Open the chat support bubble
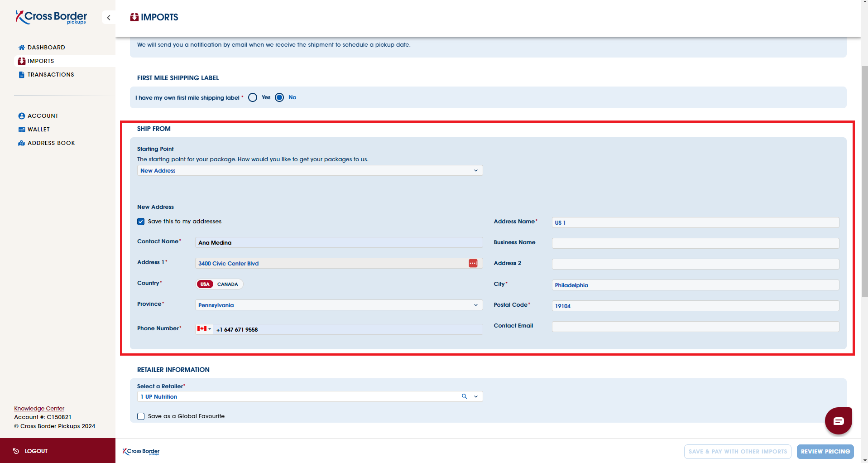Screen dimensions: 868x463 (x=838, y=421)
